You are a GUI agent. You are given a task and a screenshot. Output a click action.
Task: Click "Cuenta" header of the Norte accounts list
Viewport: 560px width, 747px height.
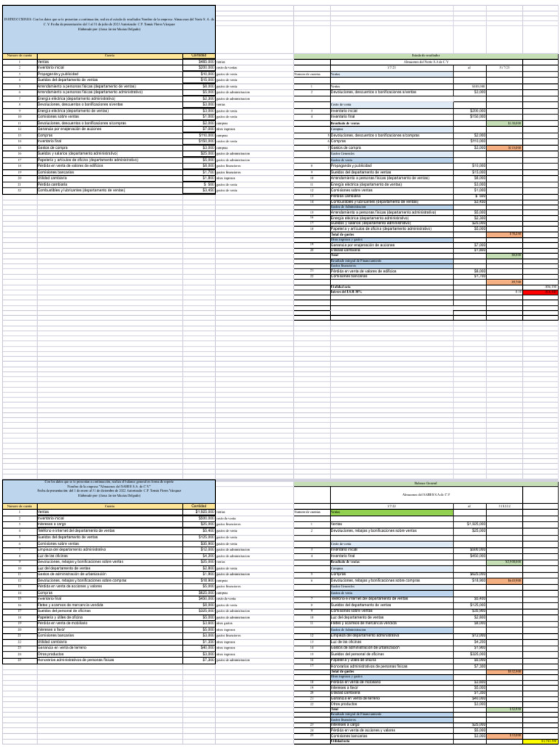[110, 56]
